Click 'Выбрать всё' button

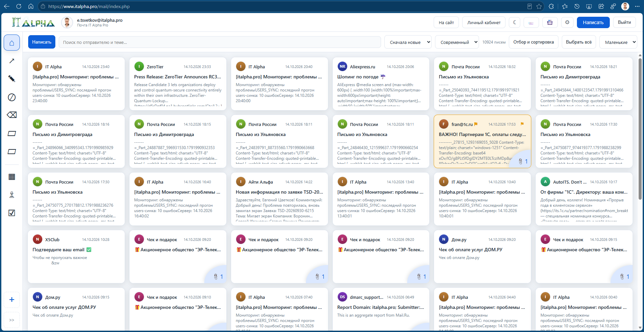point(579,42)
